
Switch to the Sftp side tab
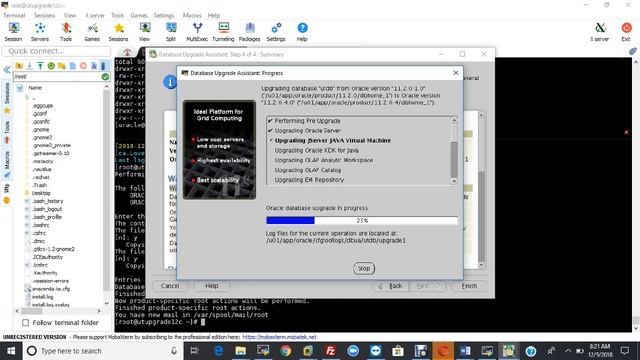pyautogui.click(x=7, y=193)
